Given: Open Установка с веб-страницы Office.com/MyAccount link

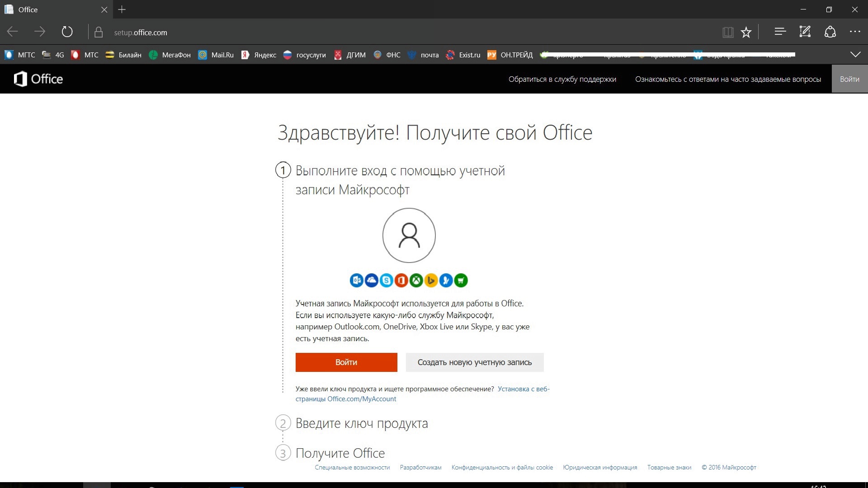Looking at the screenshot, I should pos(423,394).
